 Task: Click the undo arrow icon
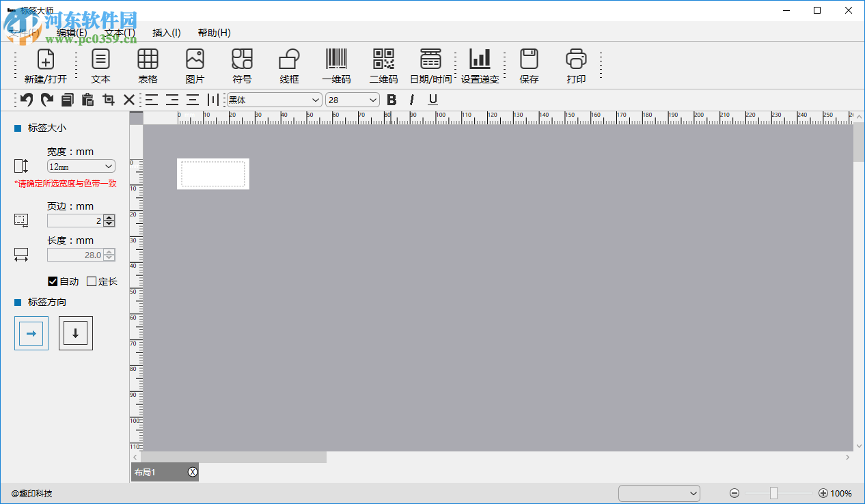click(x=26, y=100)
